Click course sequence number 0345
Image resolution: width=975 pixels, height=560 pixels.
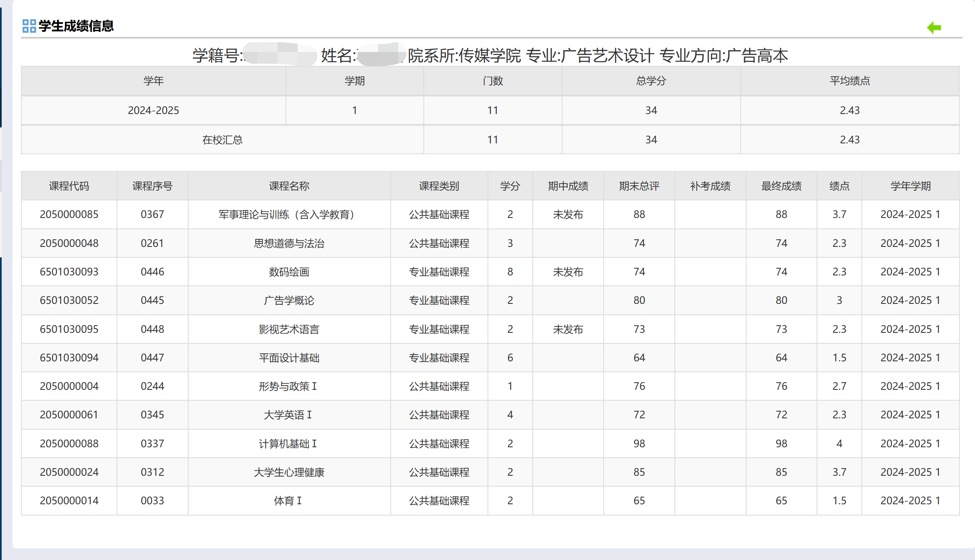click(x=152, y=415)
